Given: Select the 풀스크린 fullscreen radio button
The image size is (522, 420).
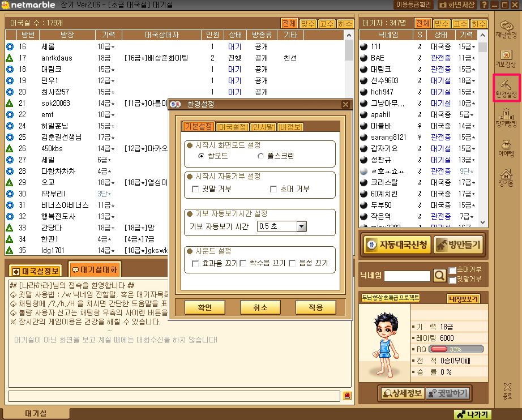Looking at the screenshot, I should coord(260,156).
